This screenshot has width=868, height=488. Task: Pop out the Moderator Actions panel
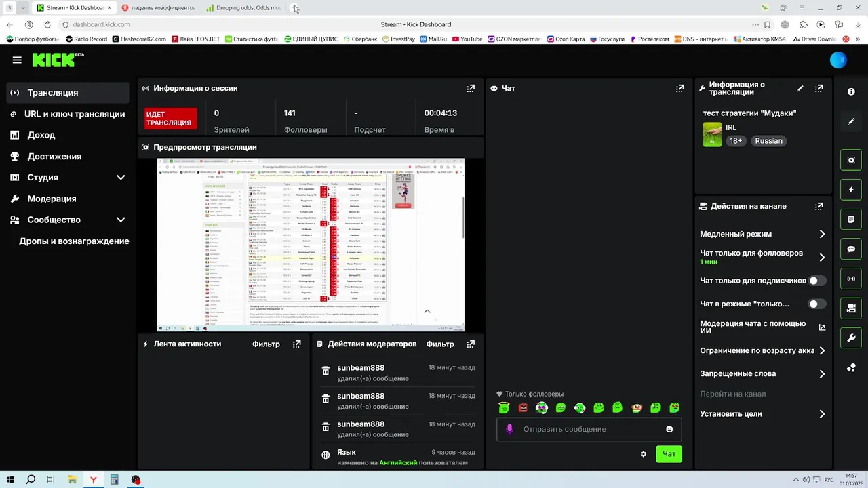click(471, 344)
